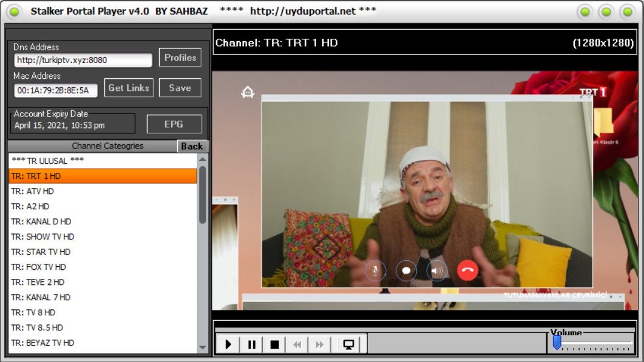Image resolution: width=644 pixels, height=362 pixels.
Task: Select channel TR: KANAL 7 HD
Action: [x=103, y=298]
